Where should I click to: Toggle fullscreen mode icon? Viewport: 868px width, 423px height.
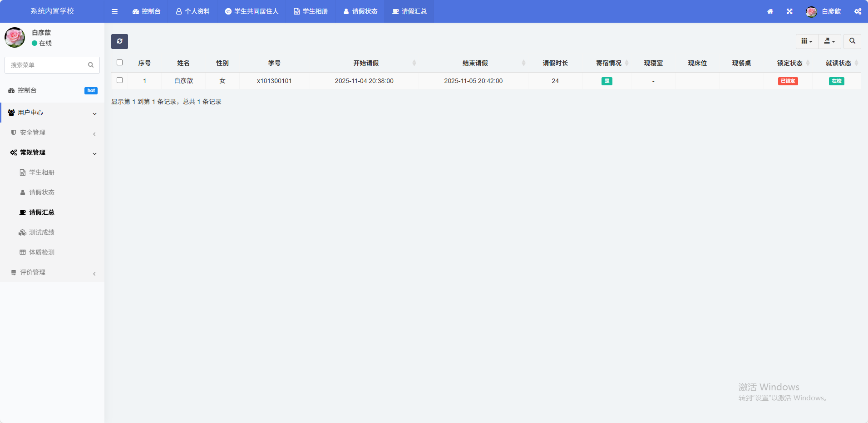pos(789,11)
